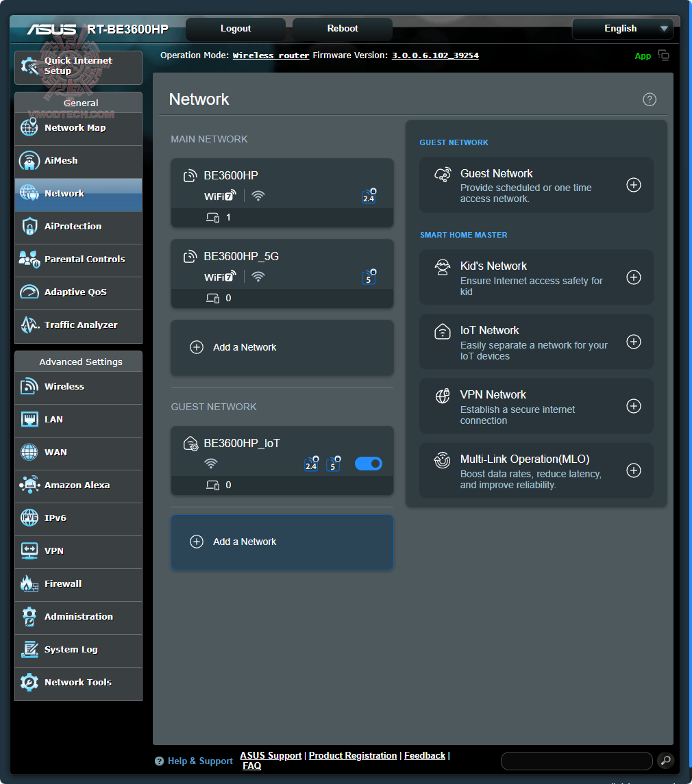Open the BE3600HP main network card
The height and width of the screenshot is (784, 692).
(282, 193)
